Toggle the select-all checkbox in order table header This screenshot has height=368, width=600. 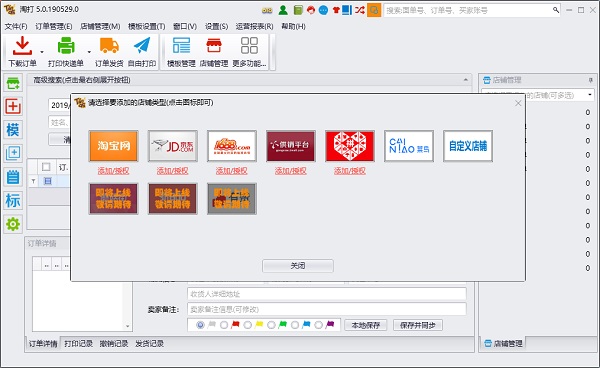tap(46, 167)
